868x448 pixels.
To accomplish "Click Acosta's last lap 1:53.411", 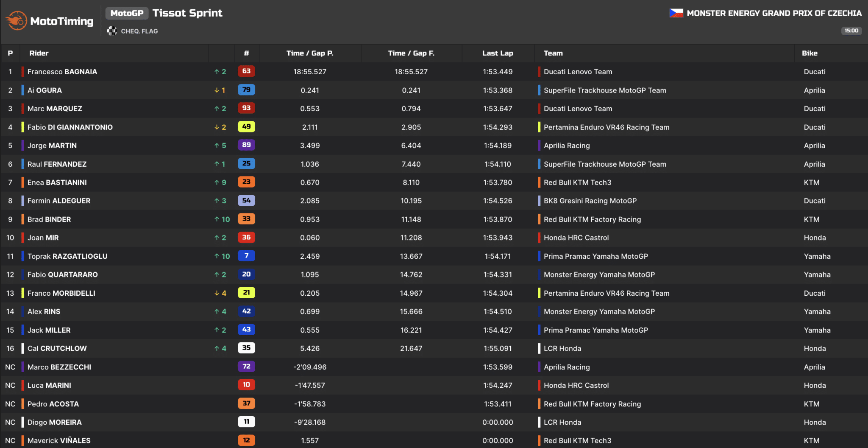I will pos(498,404).
